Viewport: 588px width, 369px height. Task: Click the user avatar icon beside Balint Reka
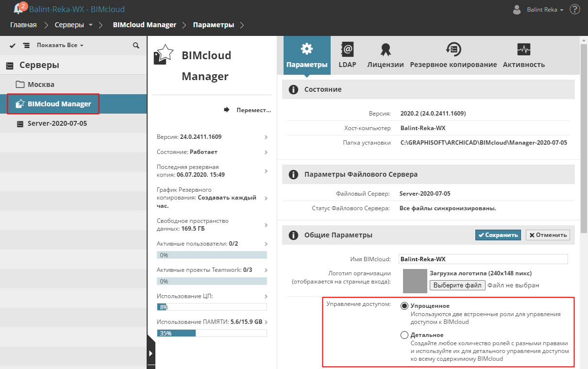[x=517, y=9]
